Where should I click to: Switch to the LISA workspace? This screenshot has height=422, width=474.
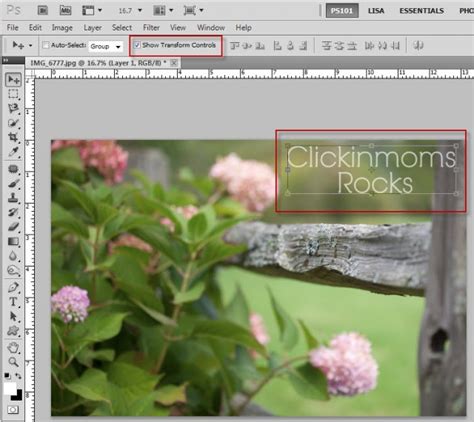[x=376, y=11]
